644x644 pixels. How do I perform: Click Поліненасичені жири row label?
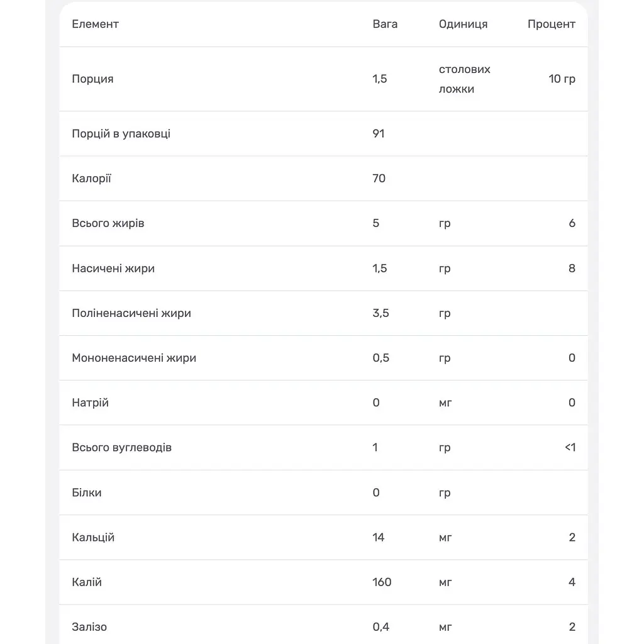(131, 313)
